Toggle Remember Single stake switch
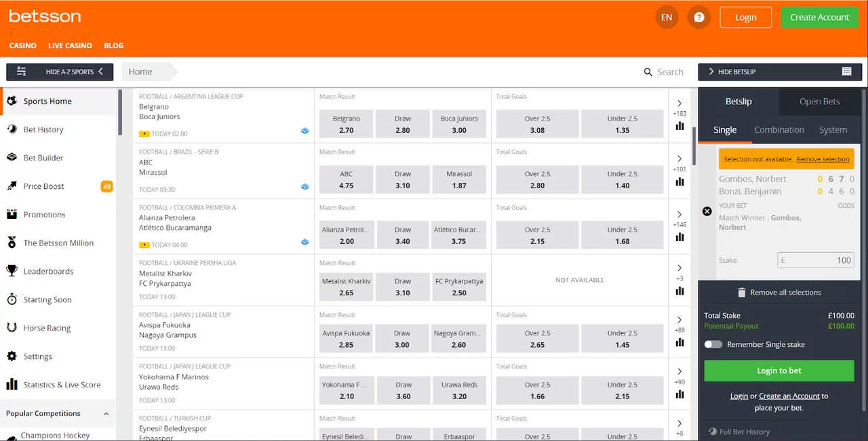The width and height of the screenshot is (868, 441). 713,344
